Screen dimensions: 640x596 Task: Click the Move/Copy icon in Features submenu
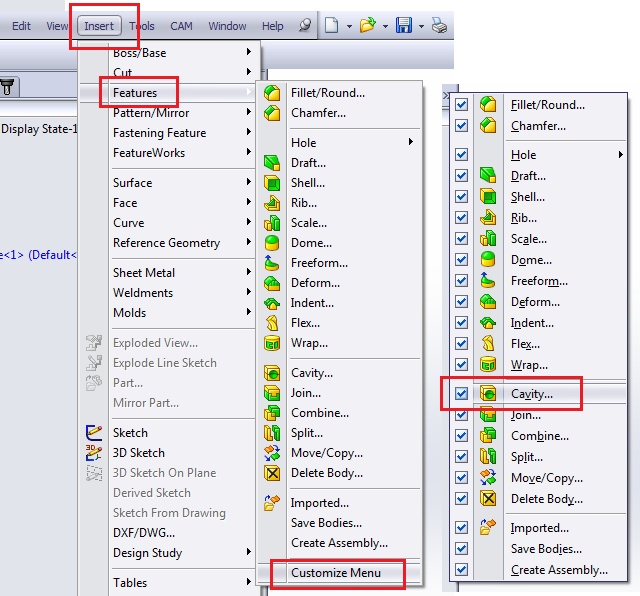point(272,453)
